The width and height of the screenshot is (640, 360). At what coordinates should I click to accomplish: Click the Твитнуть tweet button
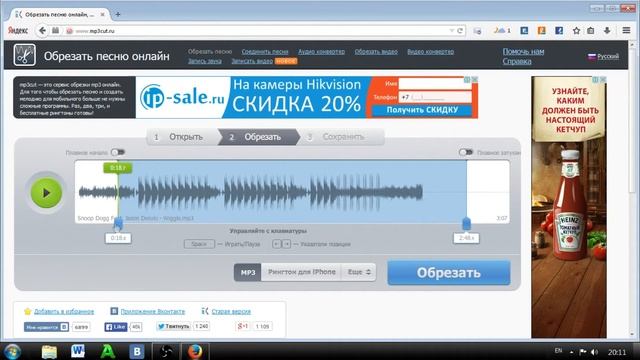173,327
